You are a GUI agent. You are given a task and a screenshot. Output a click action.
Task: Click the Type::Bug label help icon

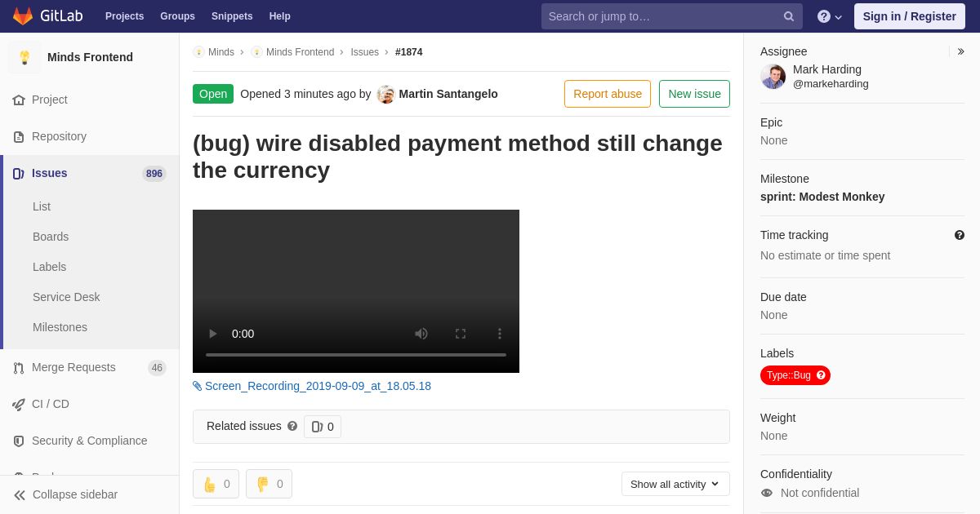[x=822, y=375]
